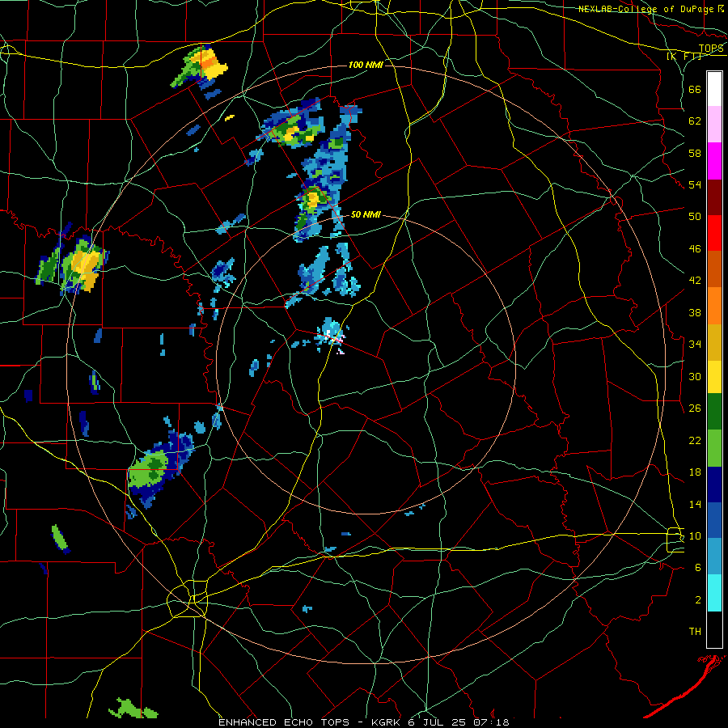728x728 pixels.
Task: Click the "10" legend value
Action: pos(695,535)
